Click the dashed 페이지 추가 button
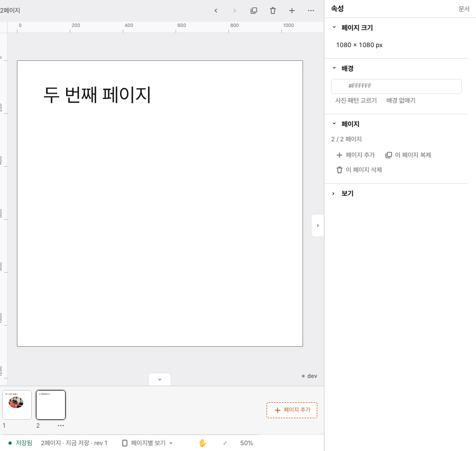Image resolution: width=476 pixels, height=451 pixels. (292, 410)
